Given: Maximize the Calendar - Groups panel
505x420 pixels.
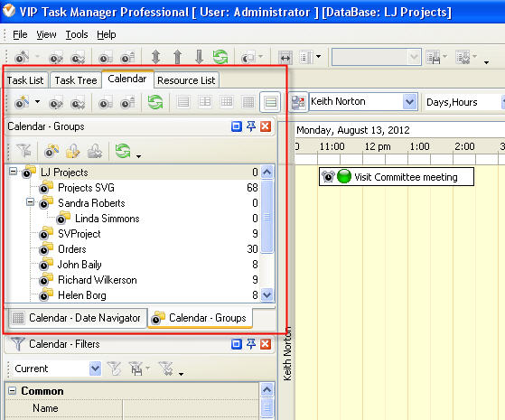Looking at the screenshot, I should point(237,126).
